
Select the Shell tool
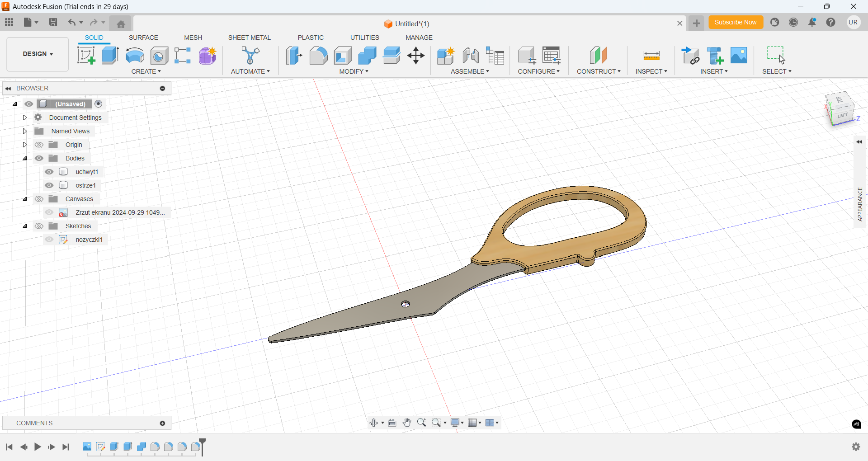tap(343, 56)
